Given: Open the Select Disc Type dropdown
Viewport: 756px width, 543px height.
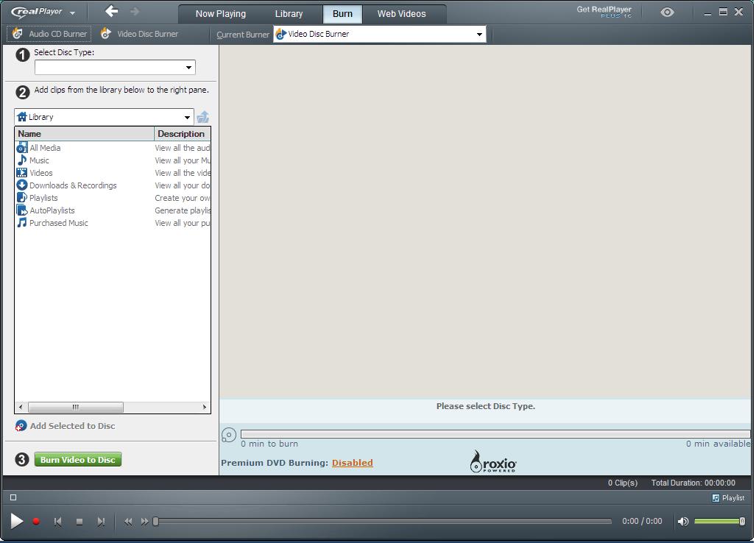Looking at the screenshot, I should 115,68.
